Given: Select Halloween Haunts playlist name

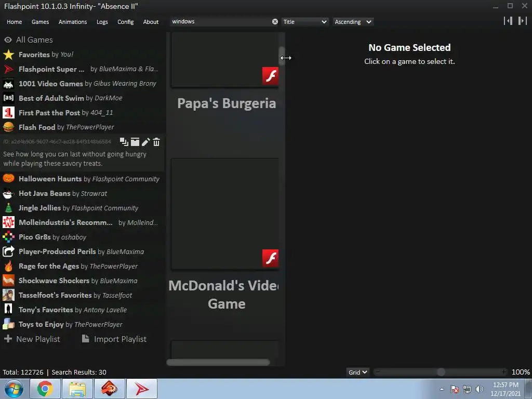Looking at the screenshot, I should tap(50, 179).
